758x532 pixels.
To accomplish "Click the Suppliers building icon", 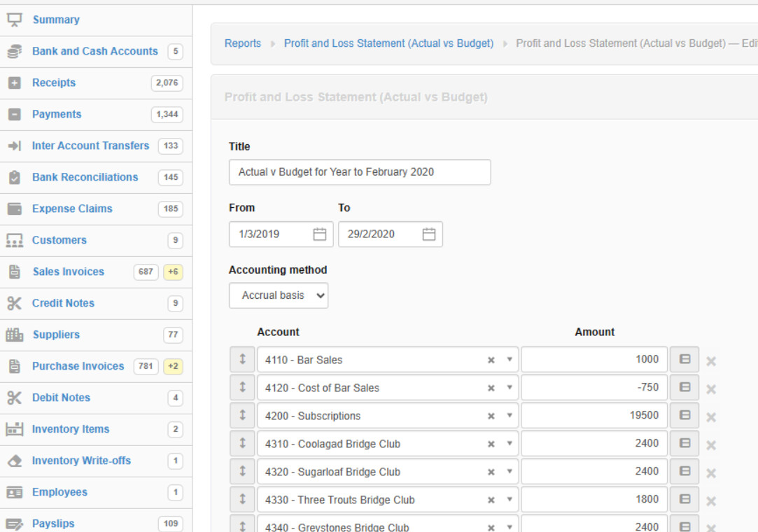I will pos(15,335).
